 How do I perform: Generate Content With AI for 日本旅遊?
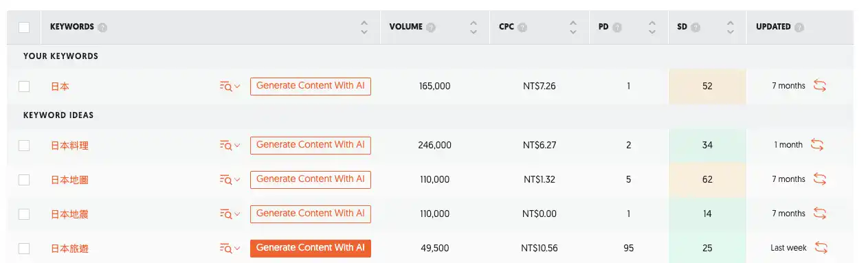coord(311,248)
